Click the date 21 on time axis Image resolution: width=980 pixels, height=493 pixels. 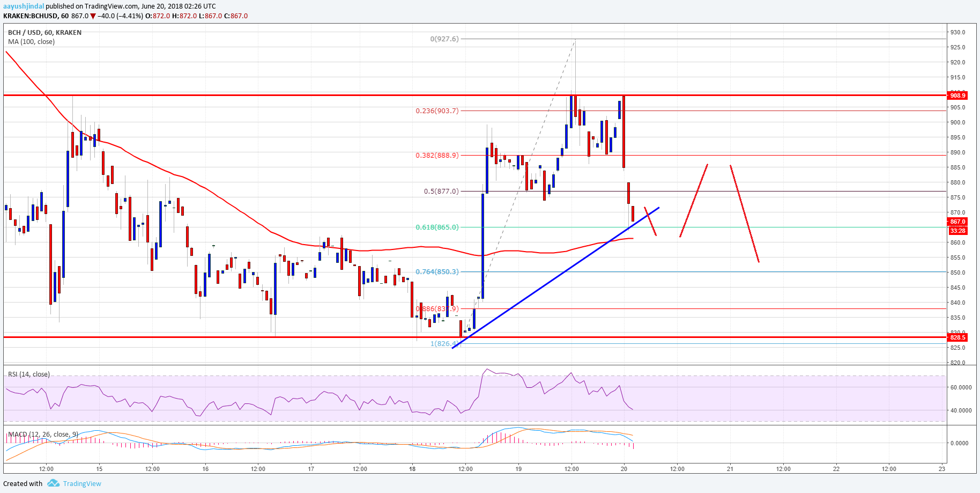pos(730,469)
